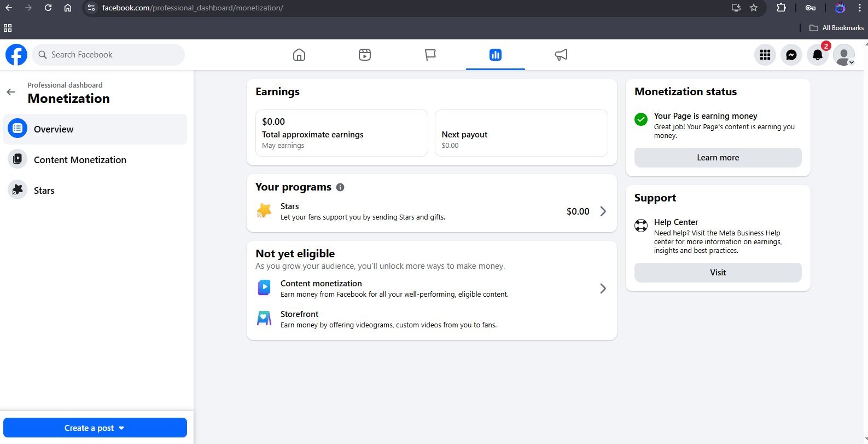Click the browser home button
868x444 pixels.
[68, 8]
